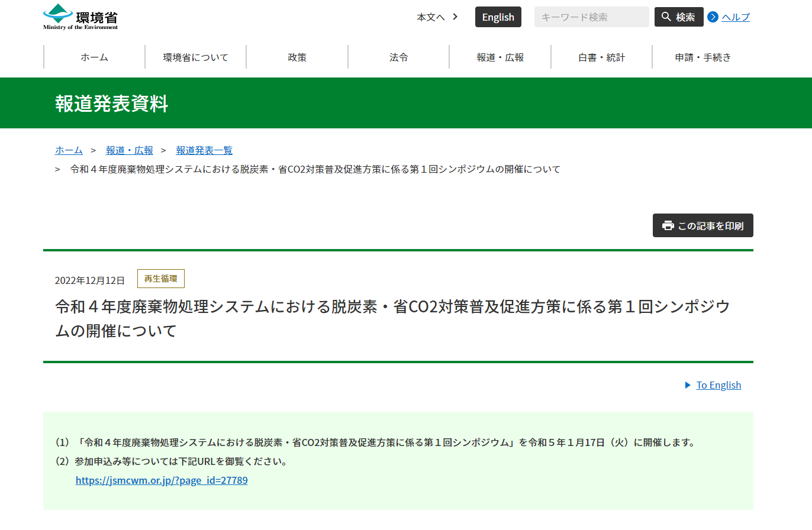Open the jsmcwm.or.jp registration URL

coord(162,480)
